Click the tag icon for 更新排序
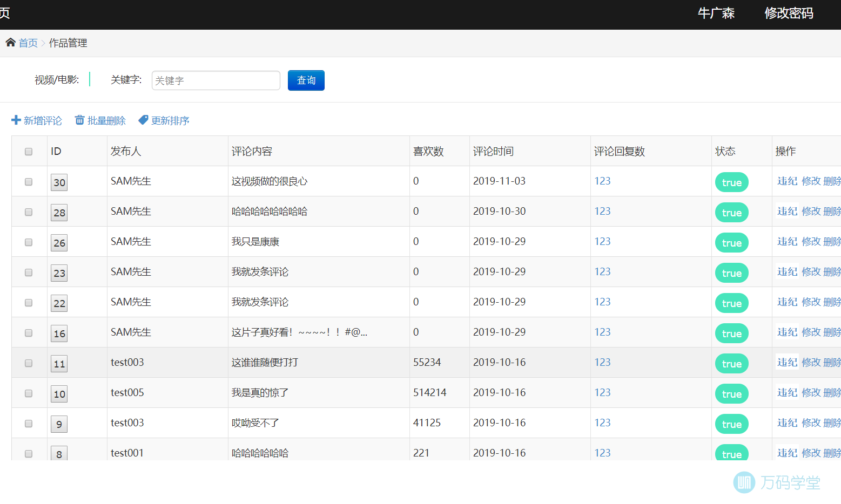Screen dimensions: 841x504 [143, 120]
